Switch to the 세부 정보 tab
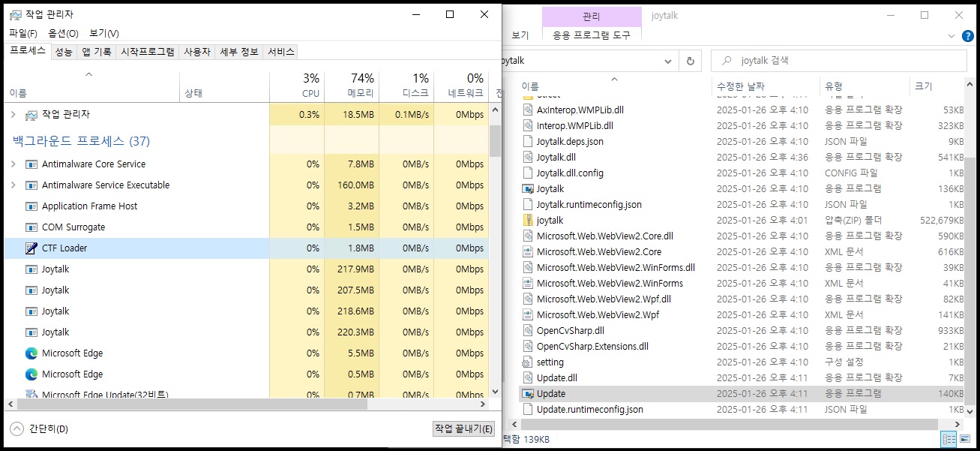 (238, 52)
